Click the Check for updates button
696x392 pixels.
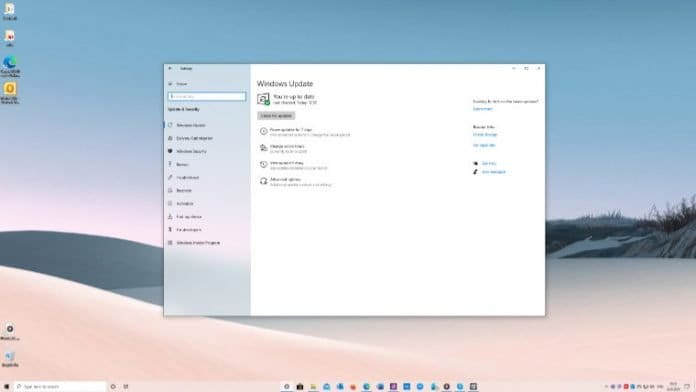pos(276,116)
